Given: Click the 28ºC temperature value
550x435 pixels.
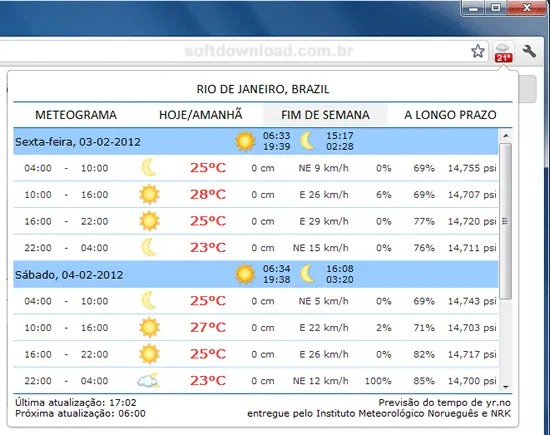Looking at the screenshot, I should [208, 194].
